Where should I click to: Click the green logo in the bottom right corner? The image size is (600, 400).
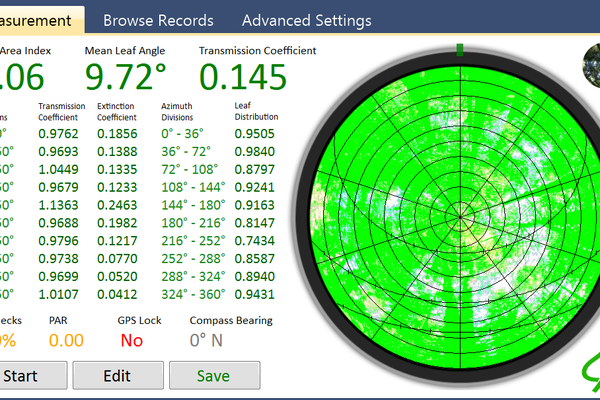[x=591, y=371]
